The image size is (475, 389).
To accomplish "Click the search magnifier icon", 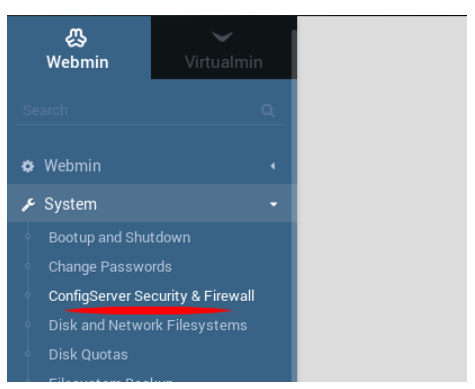I will [268, 110].
